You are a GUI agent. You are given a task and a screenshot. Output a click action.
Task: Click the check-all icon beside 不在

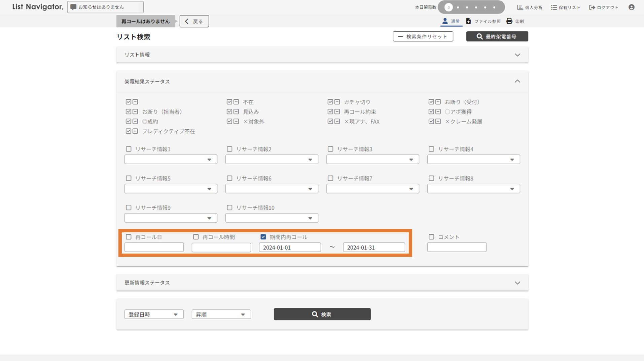229,102
